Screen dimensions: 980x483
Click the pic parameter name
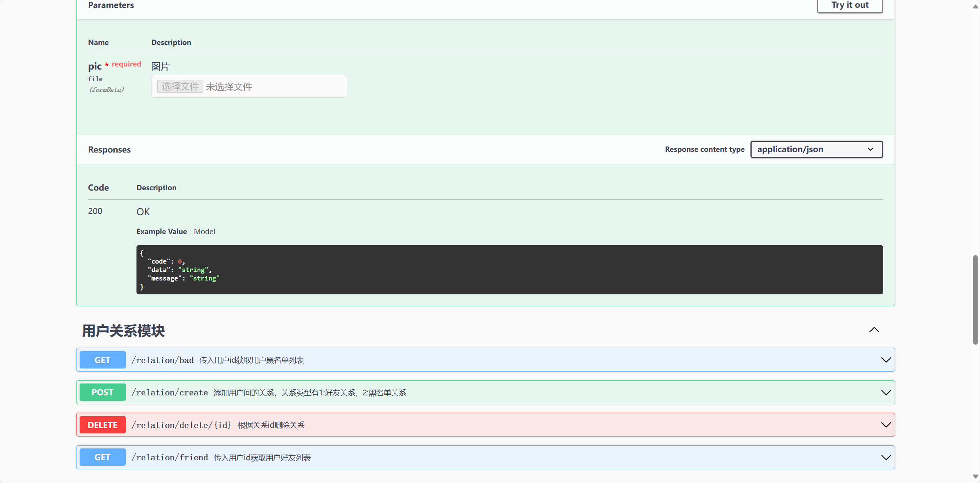(95, 66)
